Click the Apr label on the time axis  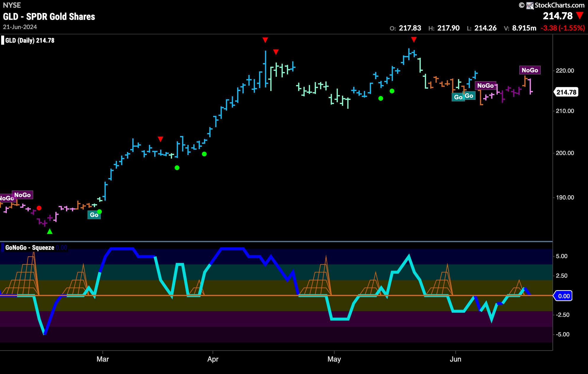(213, 359)
